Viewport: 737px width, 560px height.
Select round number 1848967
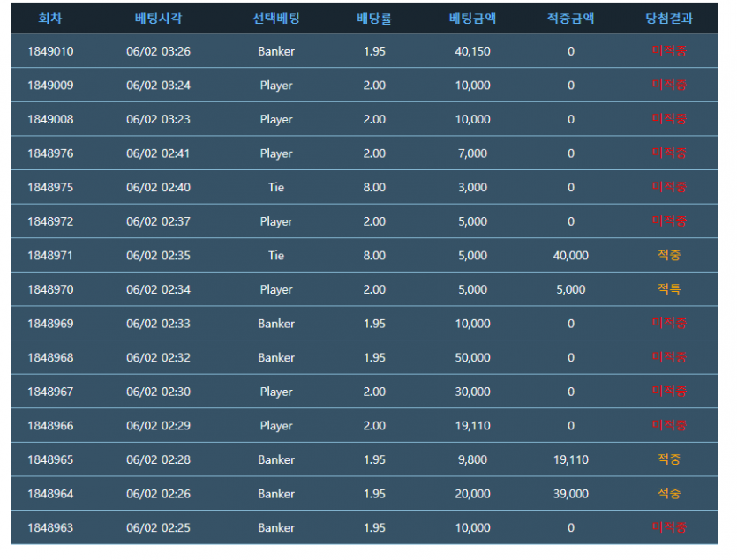coord(50,392)
